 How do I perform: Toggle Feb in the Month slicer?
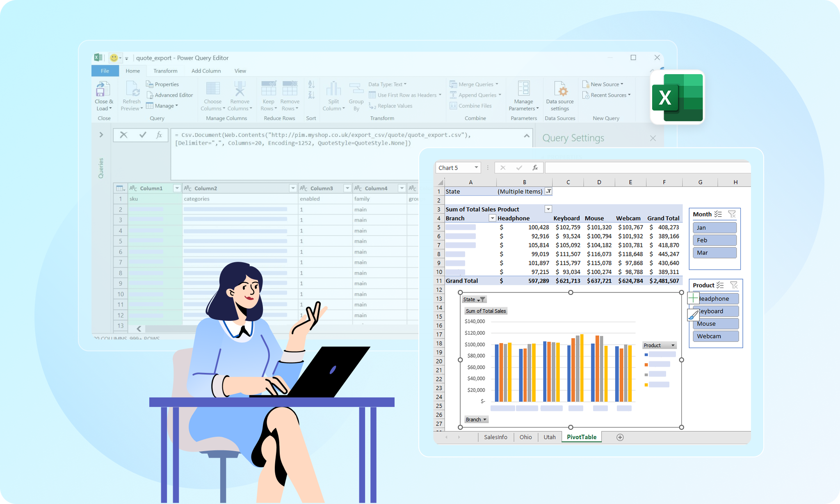[714, 240]
